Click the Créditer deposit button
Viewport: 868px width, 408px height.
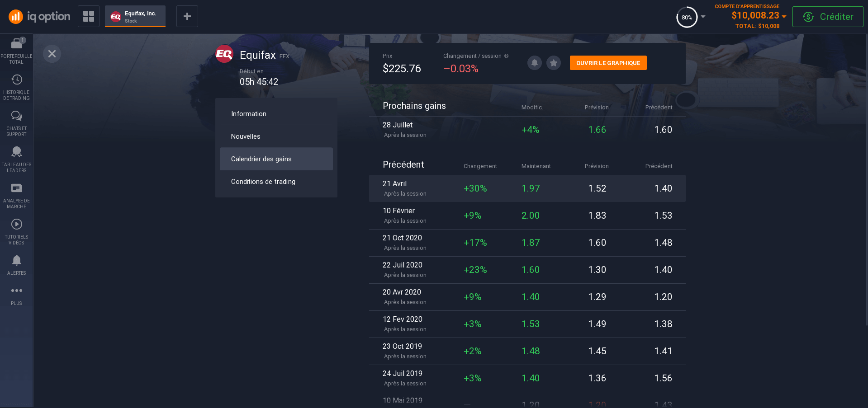pos(828,17)
